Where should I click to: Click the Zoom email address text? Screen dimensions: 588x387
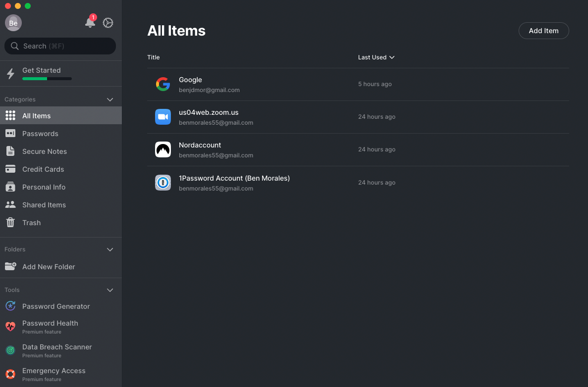[215, 123]
